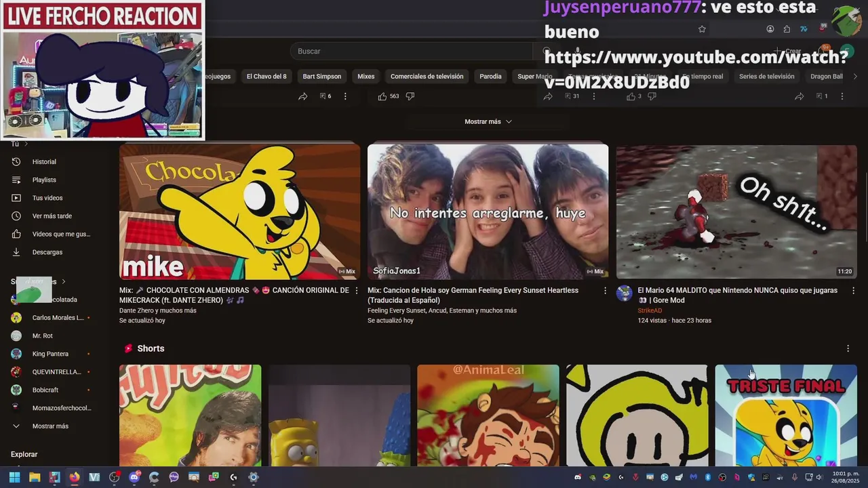
Task: Select the Mixes chip
Action: (366, 77)
